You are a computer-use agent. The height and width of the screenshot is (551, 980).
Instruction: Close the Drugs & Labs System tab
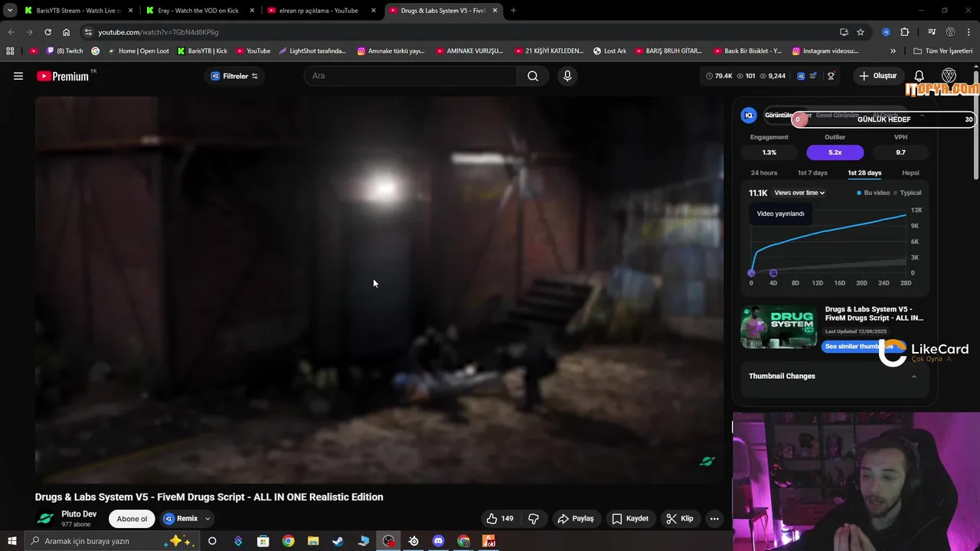tap(495, 11)
